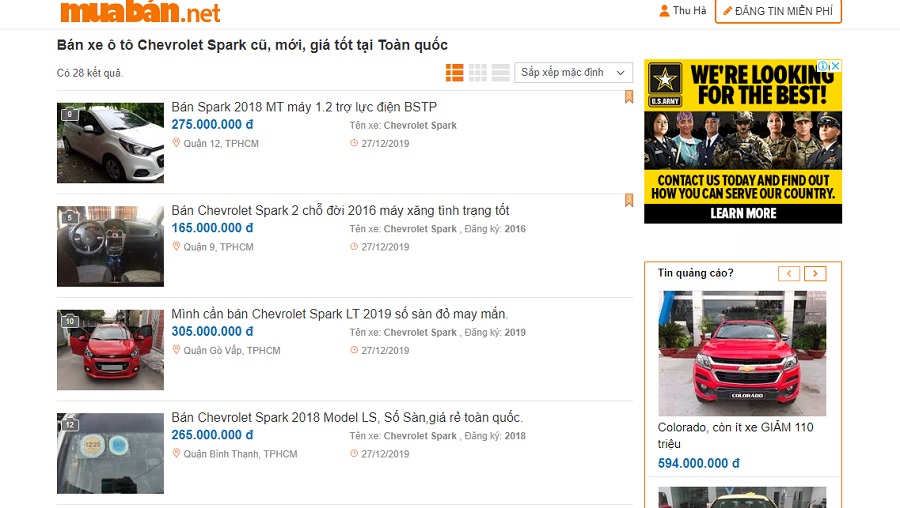Click the ad price 594.000.000 đ
900x508 pixels.
pos(699,463)
